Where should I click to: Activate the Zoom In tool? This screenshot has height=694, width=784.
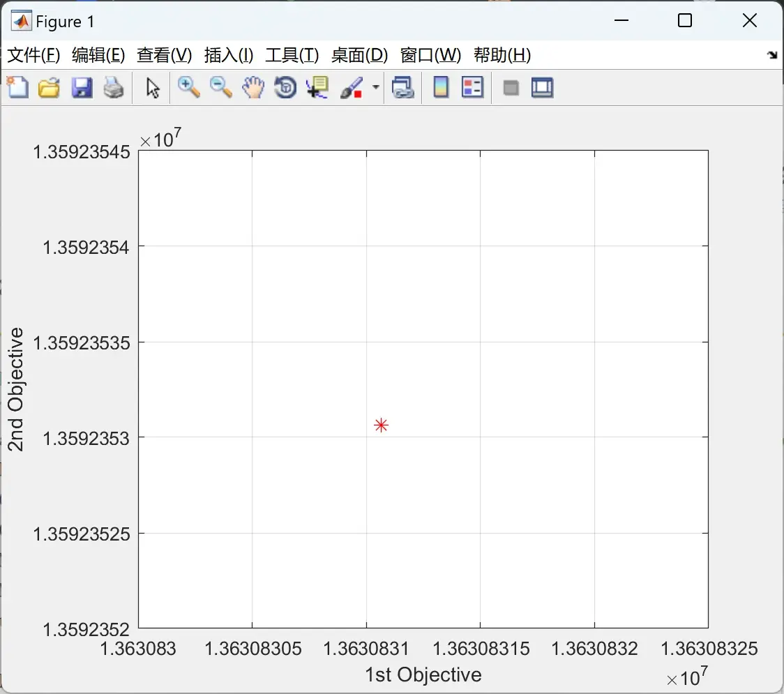point(189,87)
